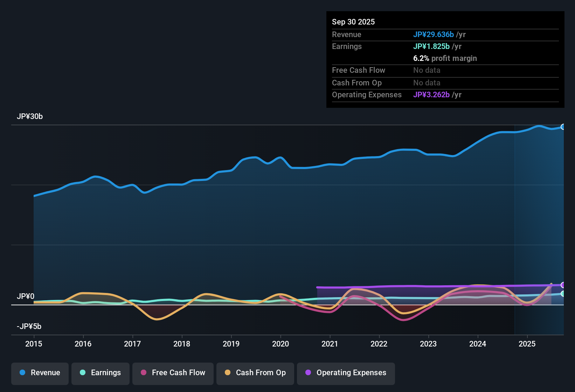
Task: Click the JP¥30b axis label
Action: pos(30,116)
